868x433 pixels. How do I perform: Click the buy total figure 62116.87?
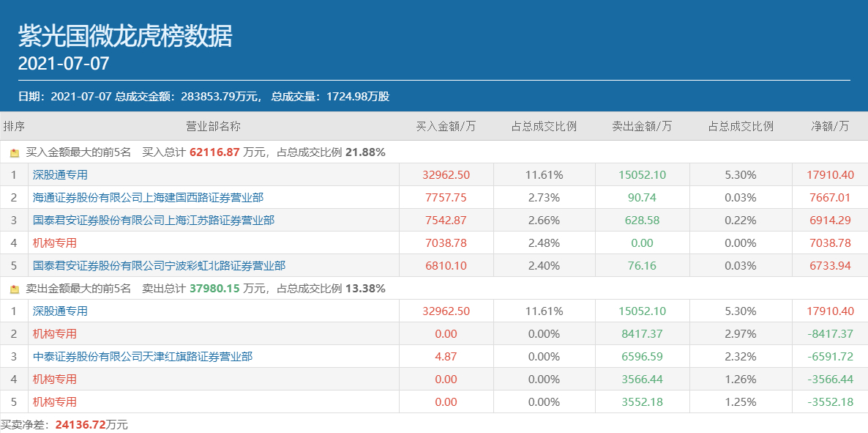coord(214,152)
